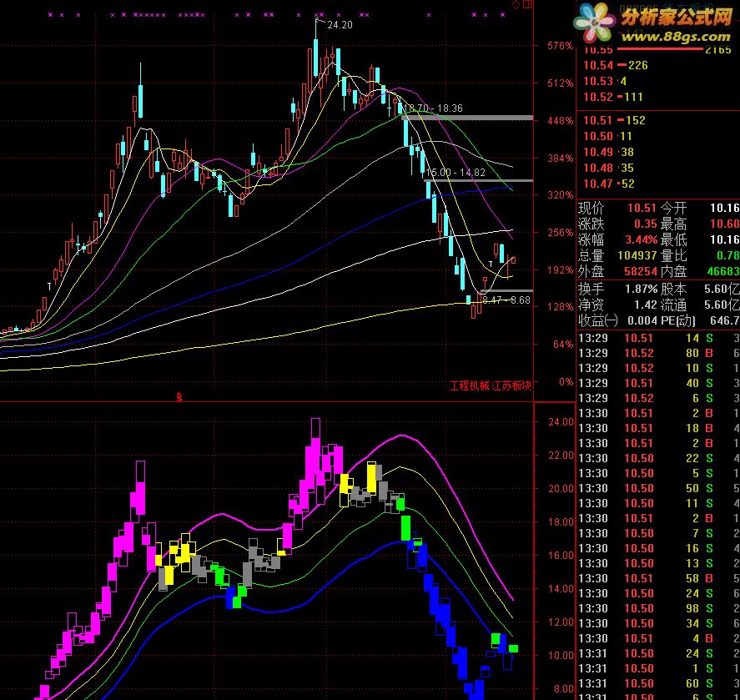Select the 13:30 10.51 18 B trade row

[658, 428]
